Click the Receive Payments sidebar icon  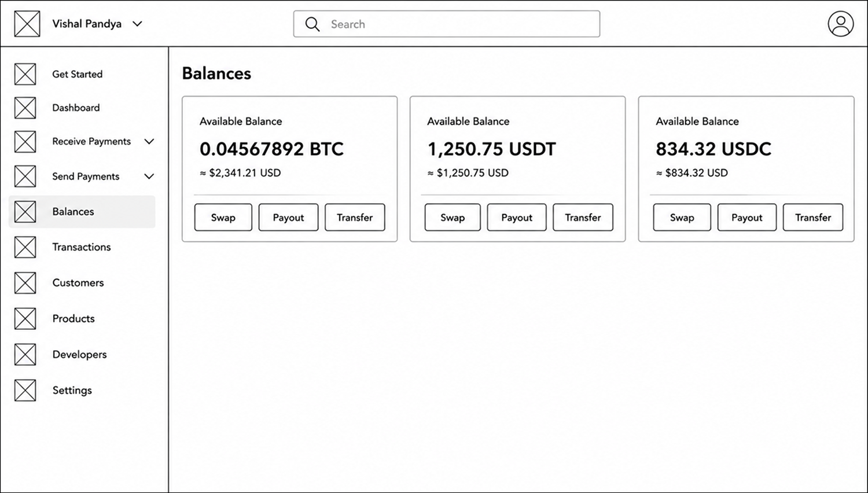pyautogui.click(x=25, y=142)
